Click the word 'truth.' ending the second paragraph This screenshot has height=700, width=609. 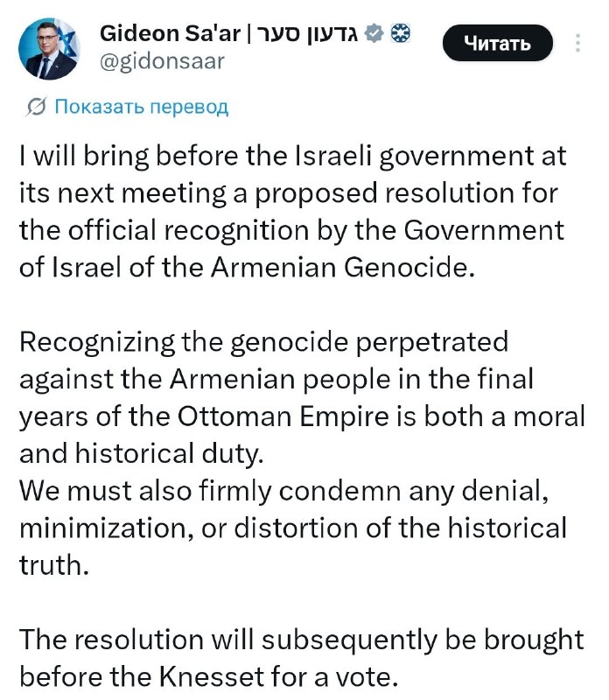54,565
